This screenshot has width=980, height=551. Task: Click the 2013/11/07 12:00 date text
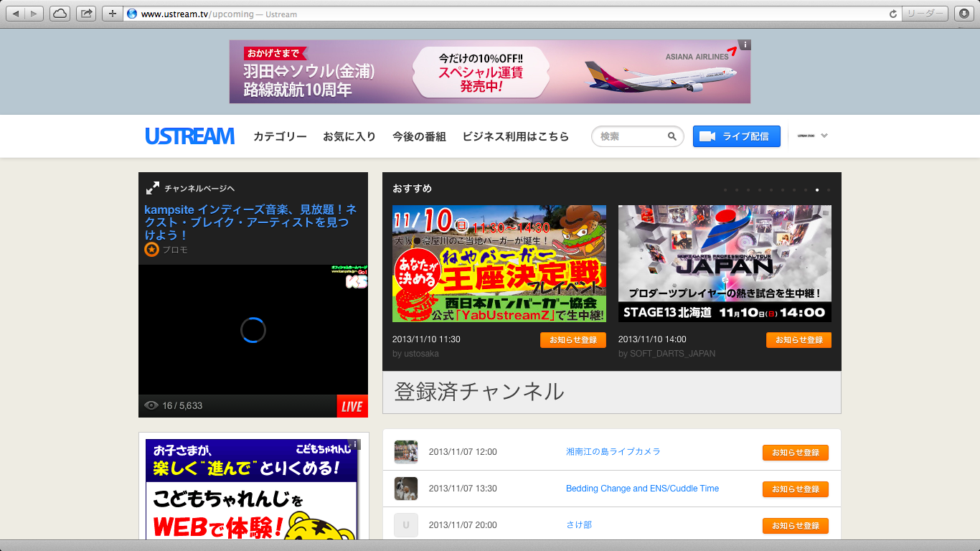click(463, 452)
